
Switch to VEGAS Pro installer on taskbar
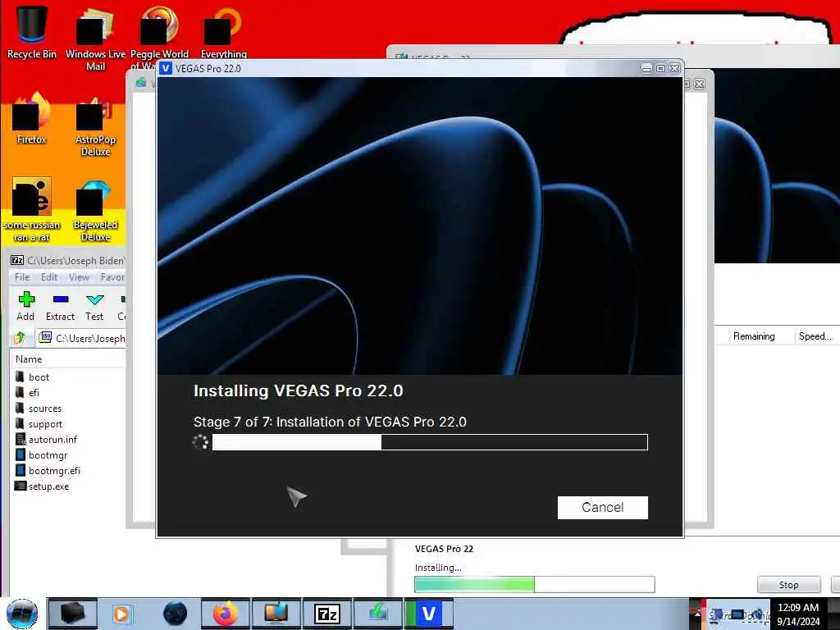(428, 614)
